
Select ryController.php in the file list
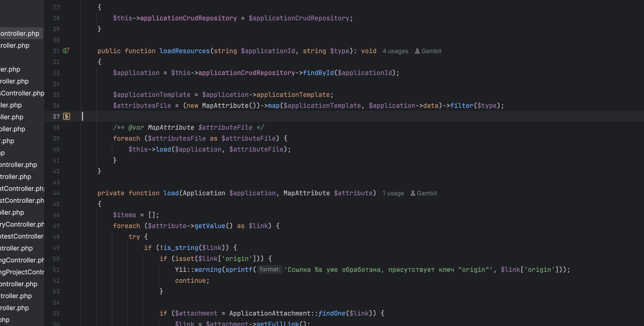(22, 224)
